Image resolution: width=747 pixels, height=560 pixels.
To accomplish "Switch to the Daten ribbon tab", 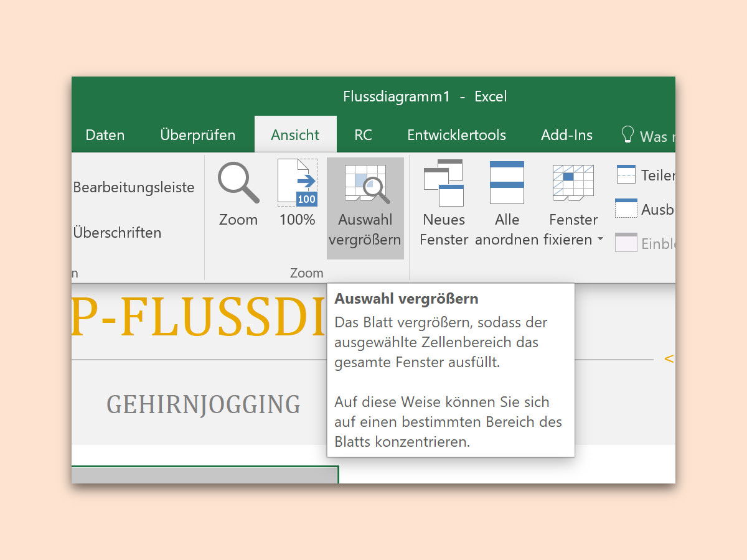I will coord(105,135).
